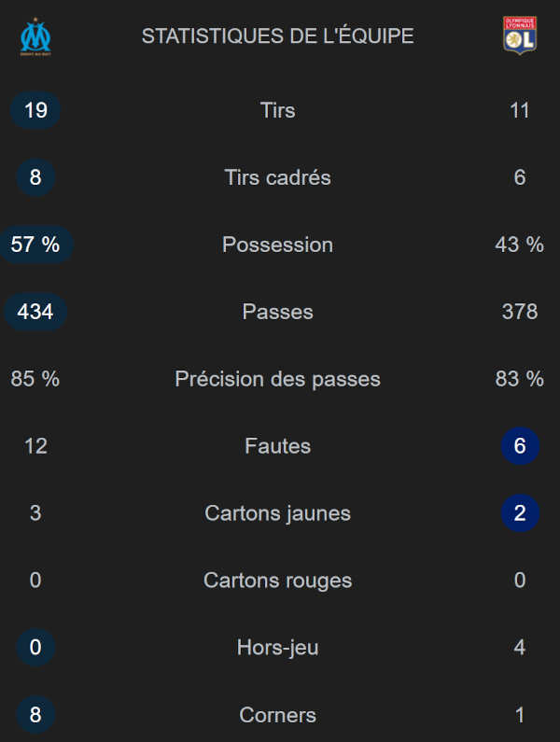Viewport: 560px width, 742px height.
Task: Click the Cartons rouges label
Action: [x=278, y=581]
